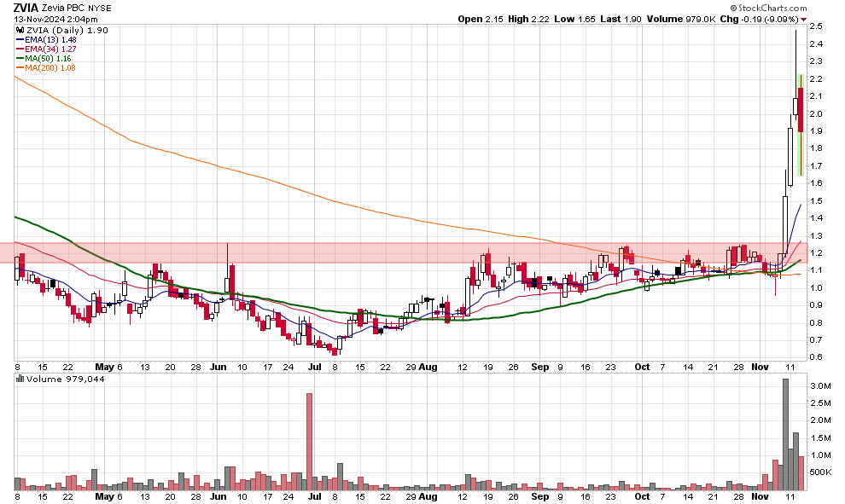Click the candlestick icon beside ZVIA (Daily)
The height and width of the screenshot is (504, 845).
(20, 31)
